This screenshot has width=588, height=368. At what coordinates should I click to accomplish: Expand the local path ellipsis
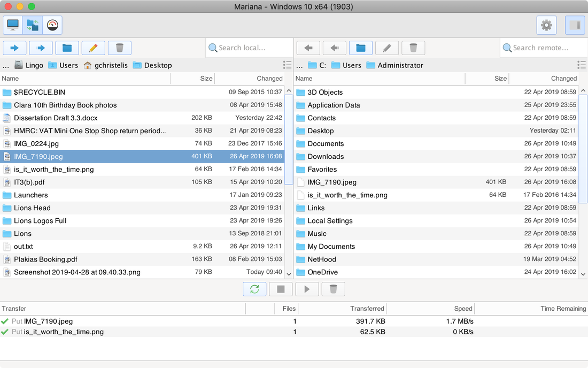point(6,66)
